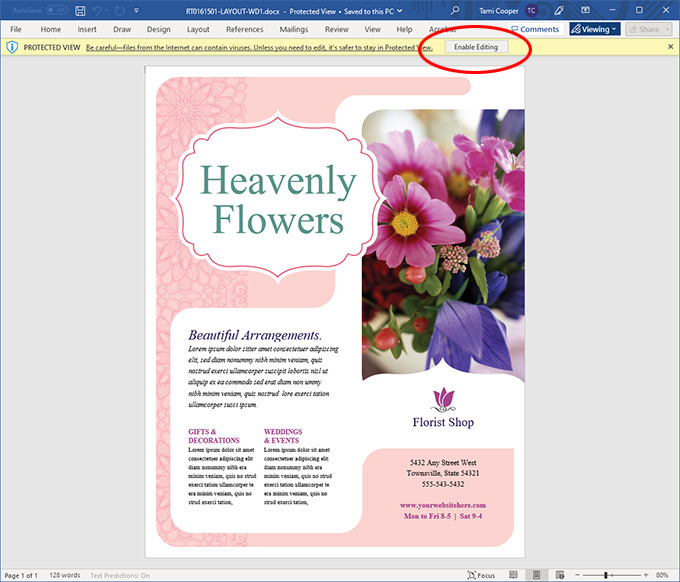
Task: Open the Comments pane button
Action: coord(536,29)
